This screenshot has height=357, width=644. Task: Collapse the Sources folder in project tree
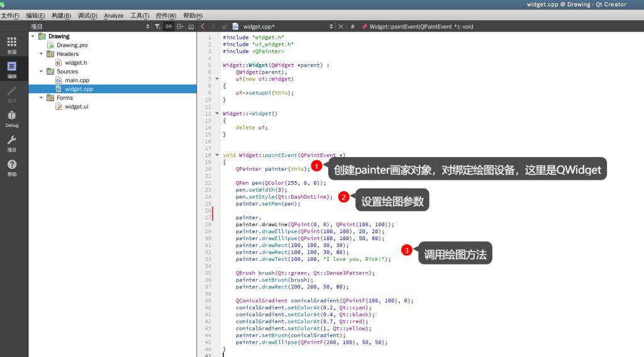(42, 72)
